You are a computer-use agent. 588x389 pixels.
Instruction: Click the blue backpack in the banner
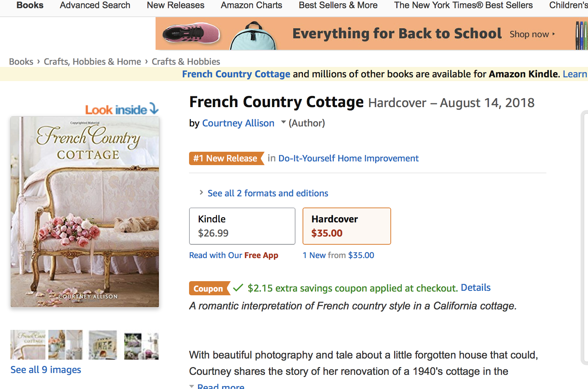tap(253, 37)
